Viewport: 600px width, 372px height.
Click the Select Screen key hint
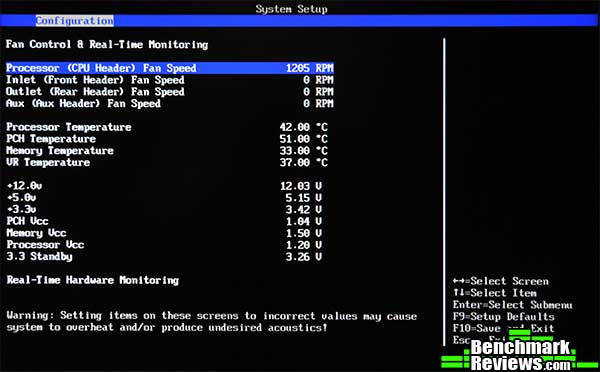coord(501,281)
